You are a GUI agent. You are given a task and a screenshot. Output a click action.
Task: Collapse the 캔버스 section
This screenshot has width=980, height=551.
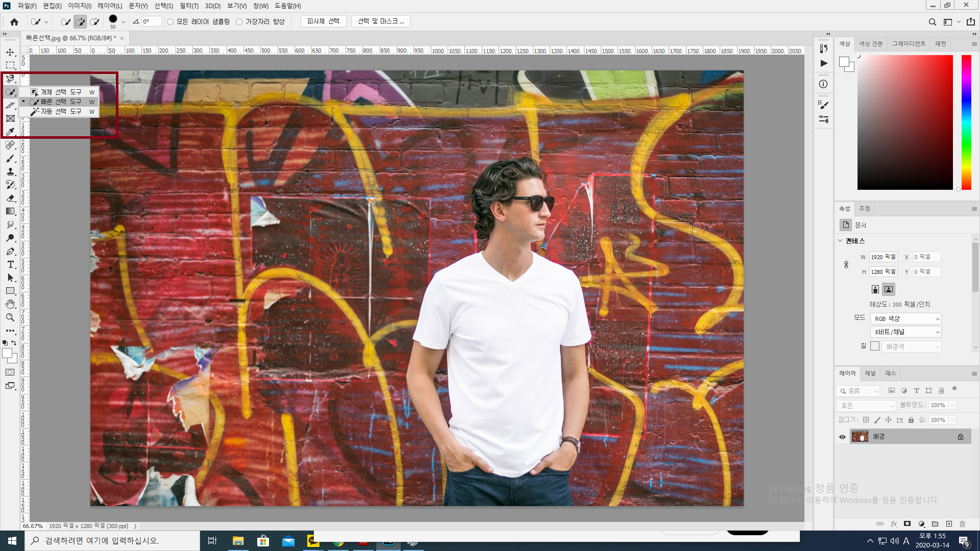(x=840, y=241)
